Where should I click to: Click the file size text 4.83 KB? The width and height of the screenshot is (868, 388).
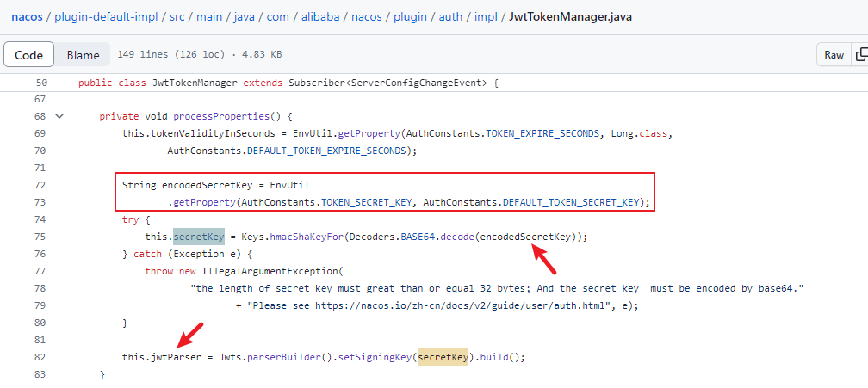coord(261,55)
